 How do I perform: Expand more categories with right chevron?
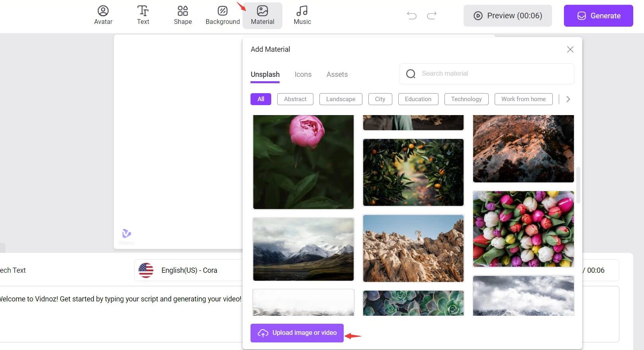(568, 99)
